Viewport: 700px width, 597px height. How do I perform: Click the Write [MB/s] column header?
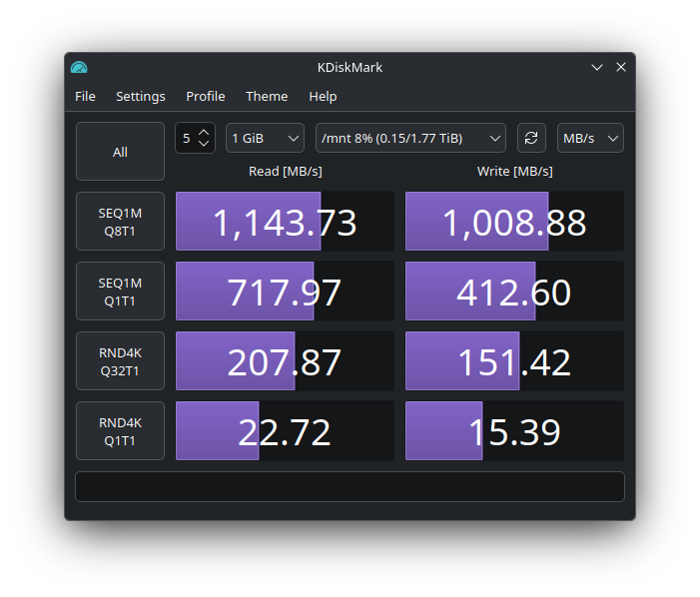[514, 172]
